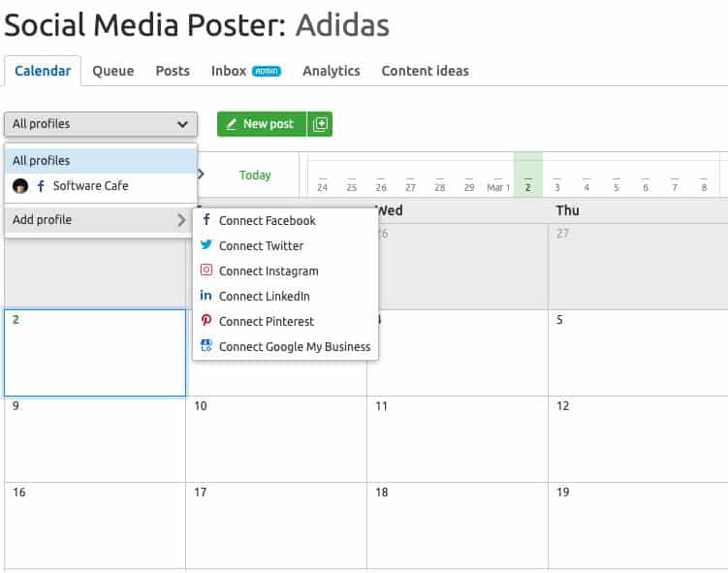The height and width of the screenshot is (573, 728).
Task: Switch to the Posts tab
Action: click(173, 71)
